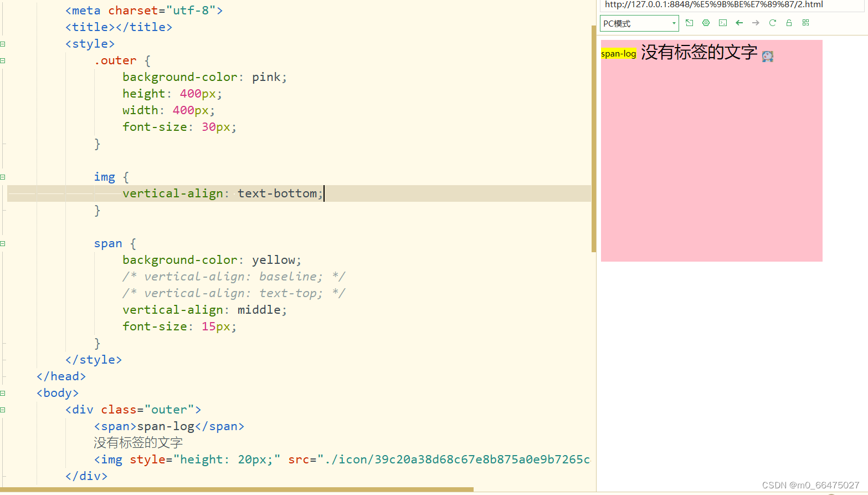Screen dimensions: 868x495
Task: Open the console terminal icon
Action: [x=722, y=23]
